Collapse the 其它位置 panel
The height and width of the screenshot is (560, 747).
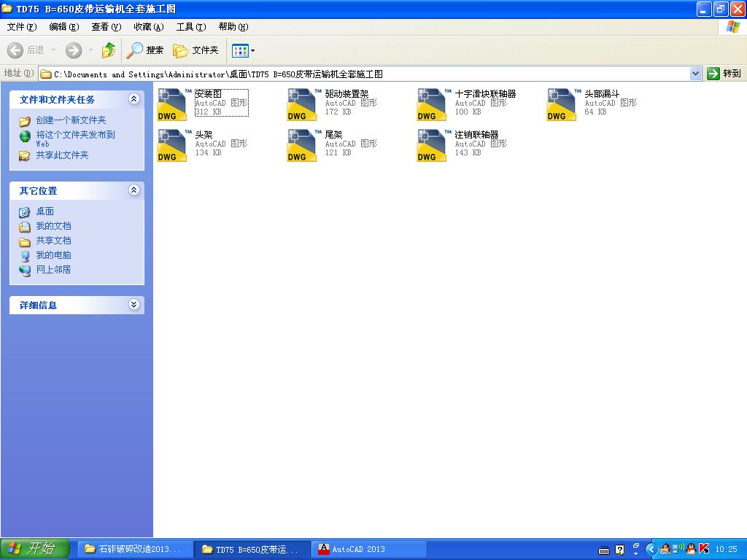pos(133,190)
